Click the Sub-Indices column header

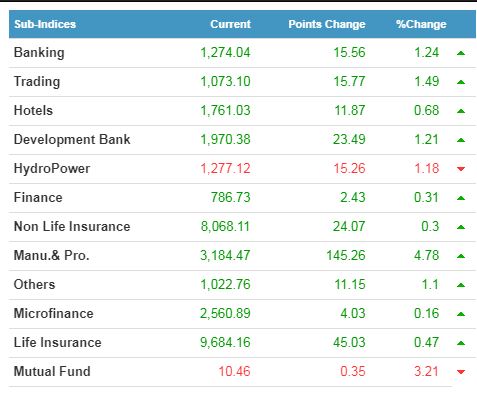(x=45, y=24)
